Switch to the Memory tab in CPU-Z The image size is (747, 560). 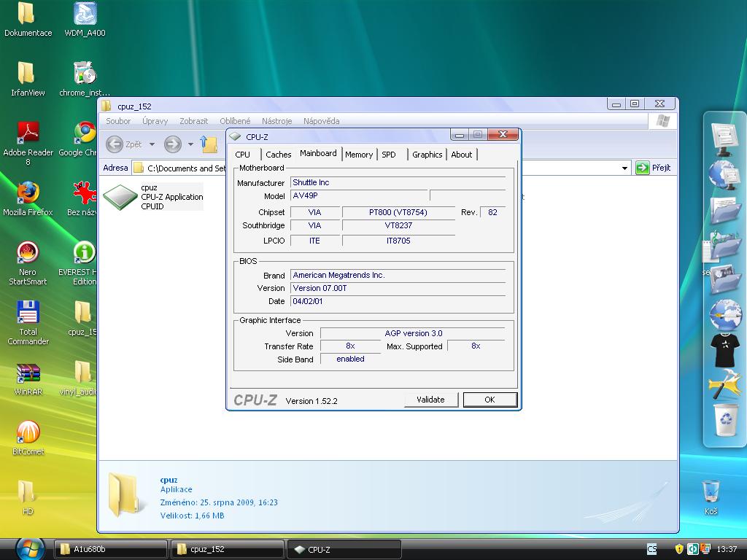(x=359, y=155)
